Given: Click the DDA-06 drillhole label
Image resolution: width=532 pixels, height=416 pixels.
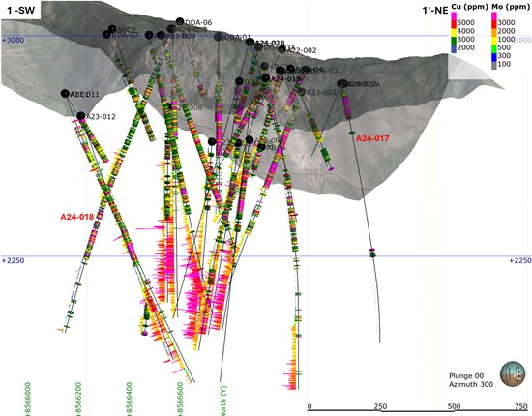Looking at the screenshot, I should click(x=198, y=22).
